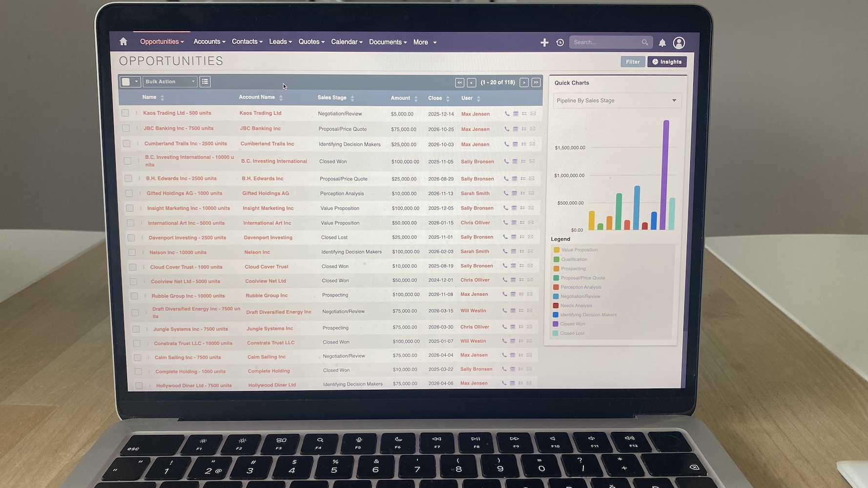Open the notifications bell
868x488 pixels.
click(x=662, y=43)
